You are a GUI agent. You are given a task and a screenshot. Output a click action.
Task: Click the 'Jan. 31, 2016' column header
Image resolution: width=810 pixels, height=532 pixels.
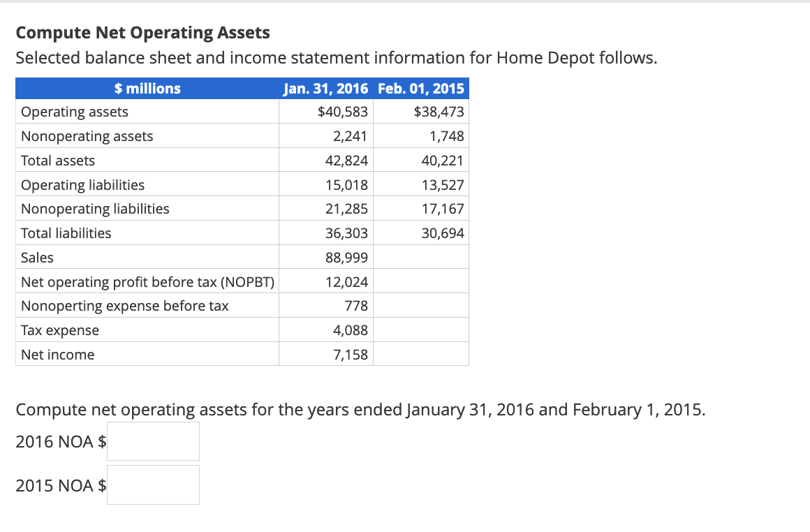pyautogui.click(x=325, y=88)
